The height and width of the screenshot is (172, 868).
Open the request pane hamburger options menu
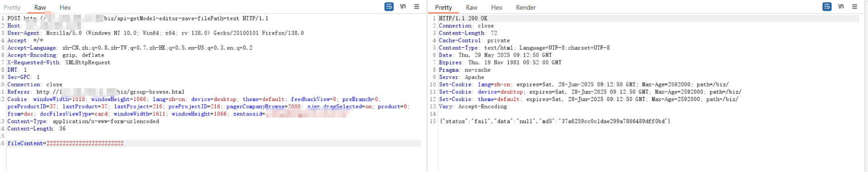click(x=417, y=7)
